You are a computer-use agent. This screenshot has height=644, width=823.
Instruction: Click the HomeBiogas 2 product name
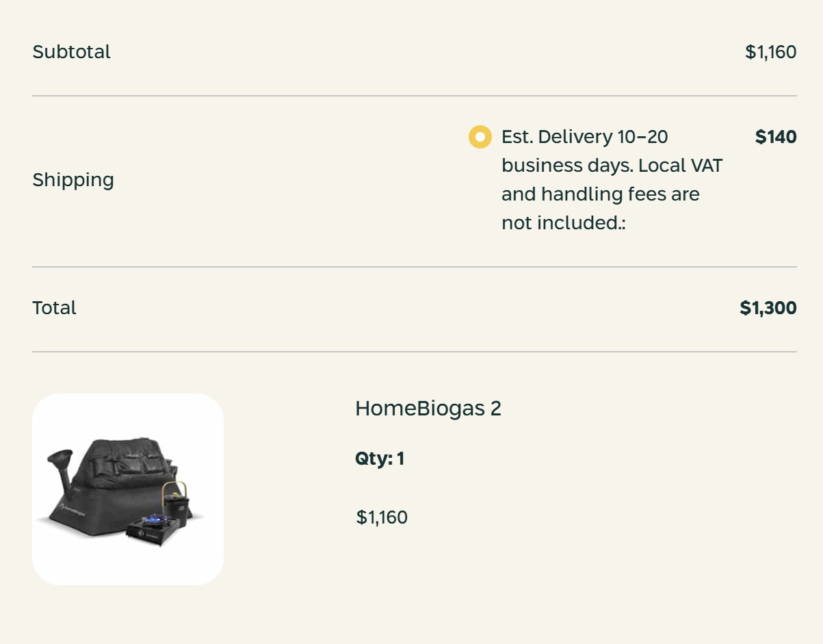click(428, 409)
